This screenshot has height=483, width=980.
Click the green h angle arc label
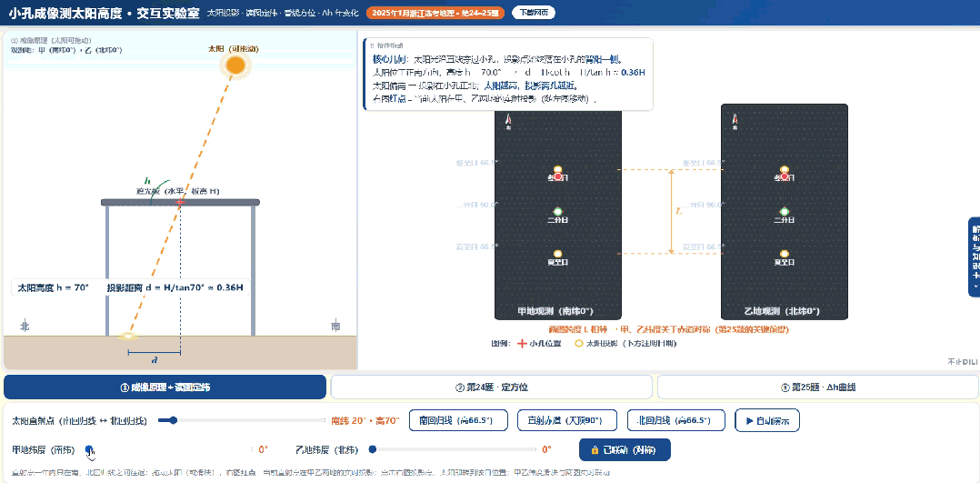coord(147,180)
